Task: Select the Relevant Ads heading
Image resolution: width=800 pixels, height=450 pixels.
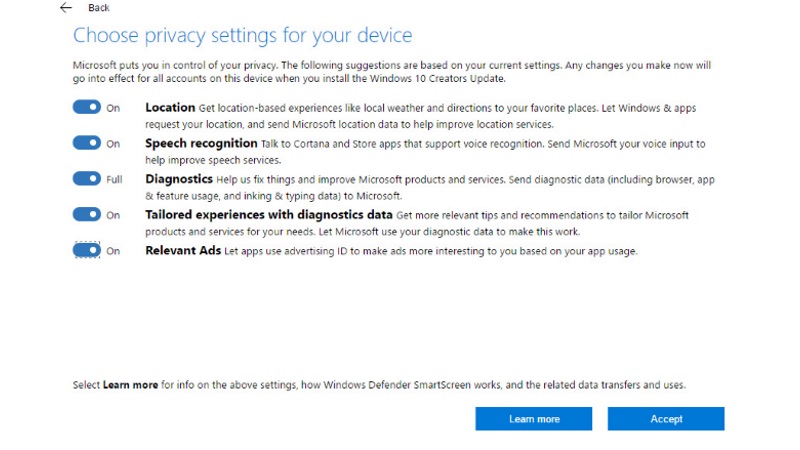Action: point(183,251)
